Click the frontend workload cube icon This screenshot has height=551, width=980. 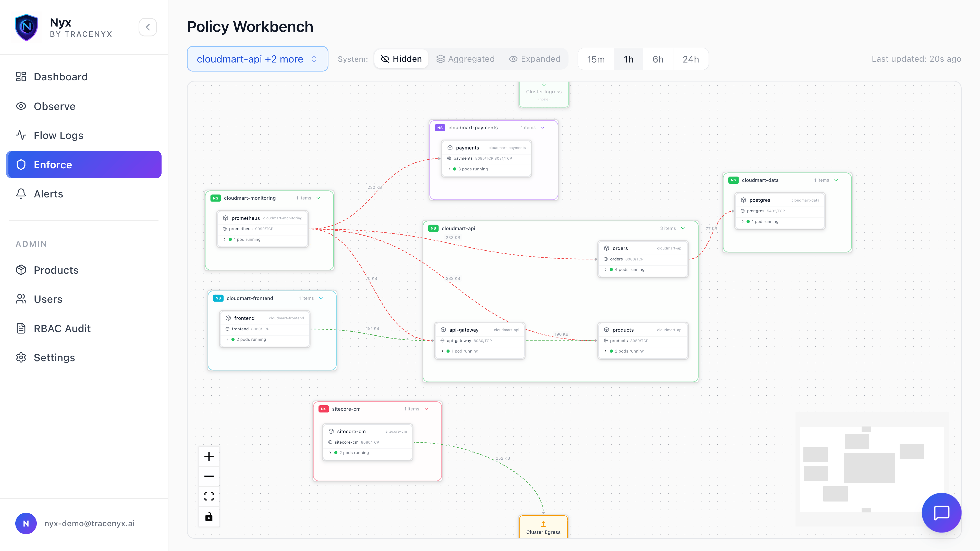pyautogui.click(x=228, y=318)
